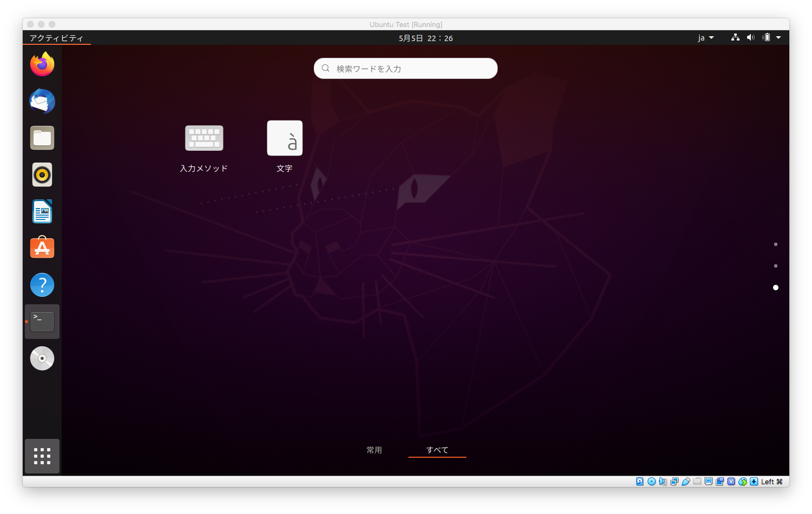Click the VirtualBox network adapters icon
Image resolution: width=812 pixels, height=514 pixels.
(674, 482)
